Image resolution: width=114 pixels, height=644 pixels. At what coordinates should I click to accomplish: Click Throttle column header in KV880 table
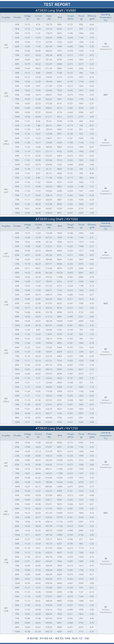click(17, 17)
